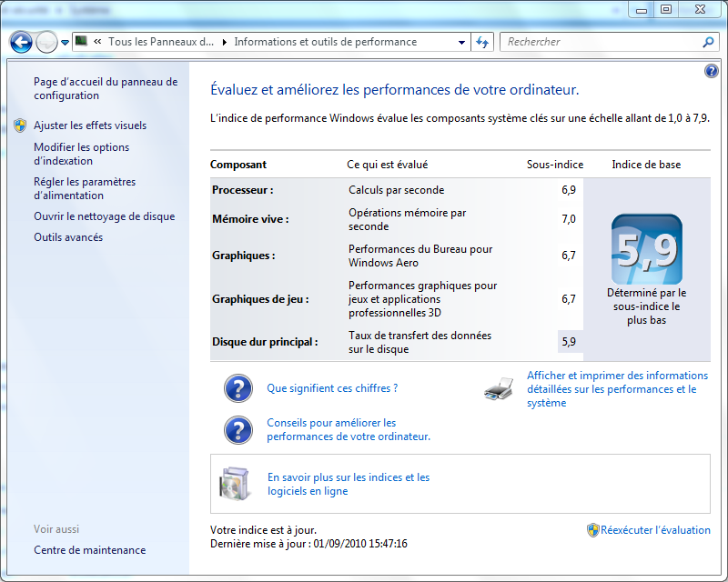This screenshot has height=582, width=728.
Task: Click the Control Panel icon in address bar
Action: (81, 41)
